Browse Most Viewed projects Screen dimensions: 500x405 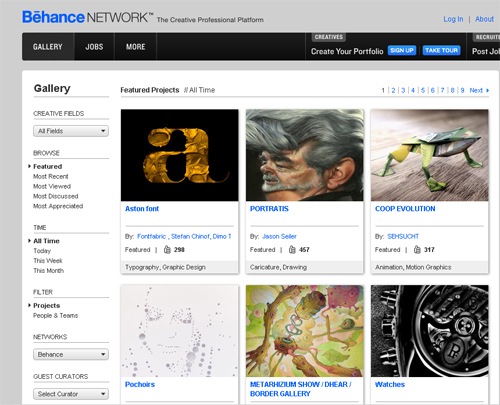pyautogui.click(x=52, y=186)
